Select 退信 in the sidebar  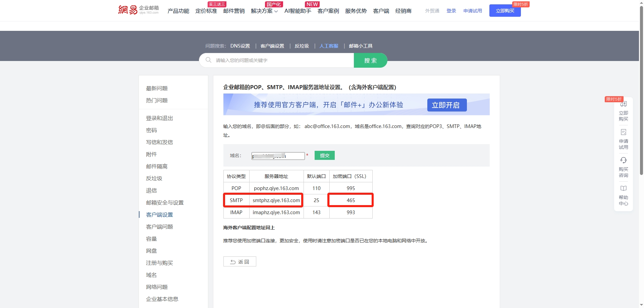(x=151, y=190)
